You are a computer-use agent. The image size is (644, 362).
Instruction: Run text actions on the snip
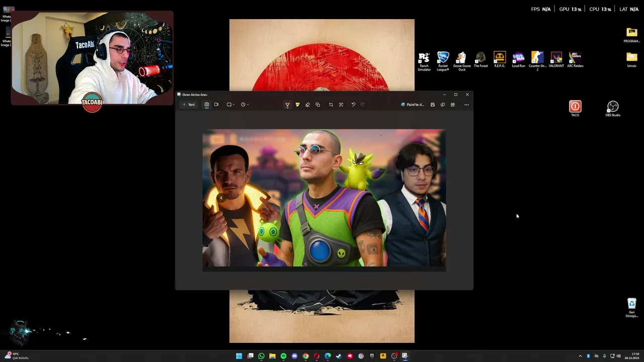pyautogui.click(x=341, y=105)
